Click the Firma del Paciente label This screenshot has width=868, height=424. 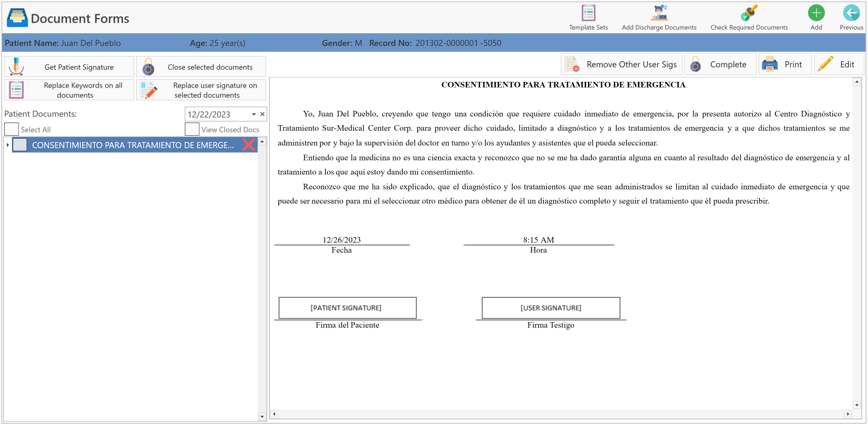tap(347, 325)
